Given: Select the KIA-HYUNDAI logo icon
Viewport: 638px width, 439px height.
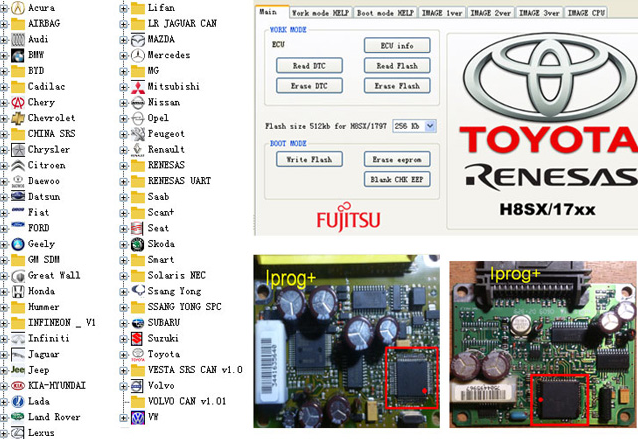Looking at the screenshot, I should [17, 386].
